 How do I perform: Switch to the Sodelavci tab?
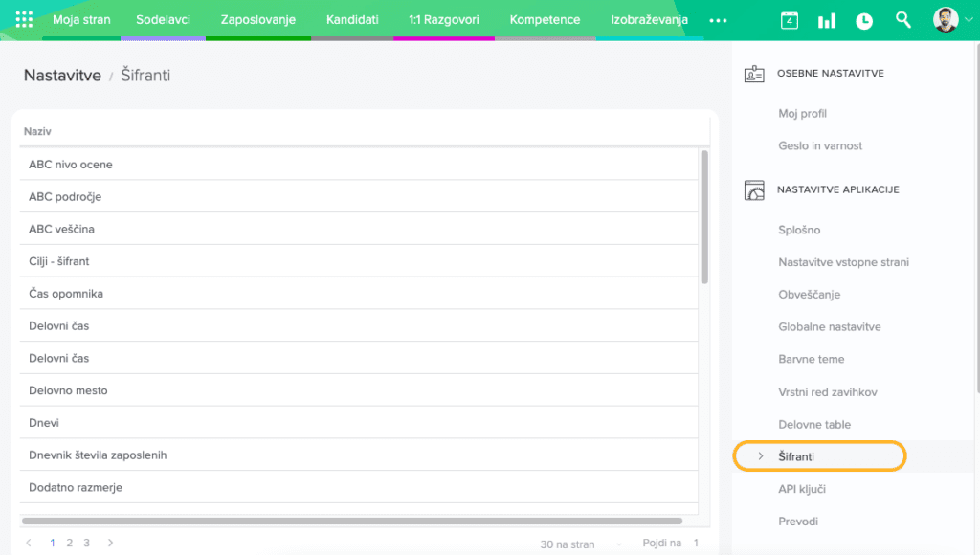coord(163,20)
